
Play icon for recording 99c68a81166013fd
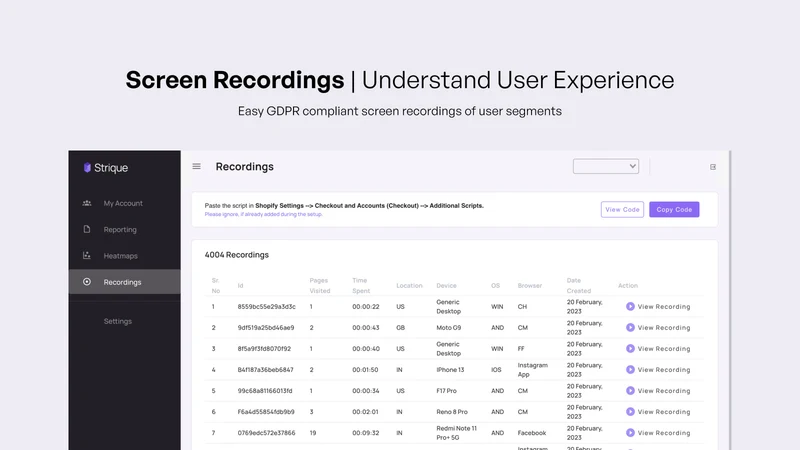tap(630, 390)
